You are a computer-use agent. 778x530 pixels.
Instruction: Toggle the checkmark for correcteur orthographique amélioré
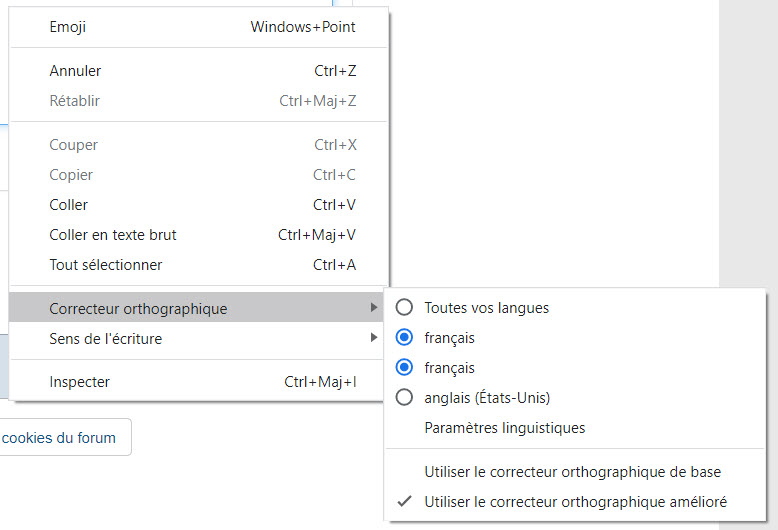click(404, 502)
